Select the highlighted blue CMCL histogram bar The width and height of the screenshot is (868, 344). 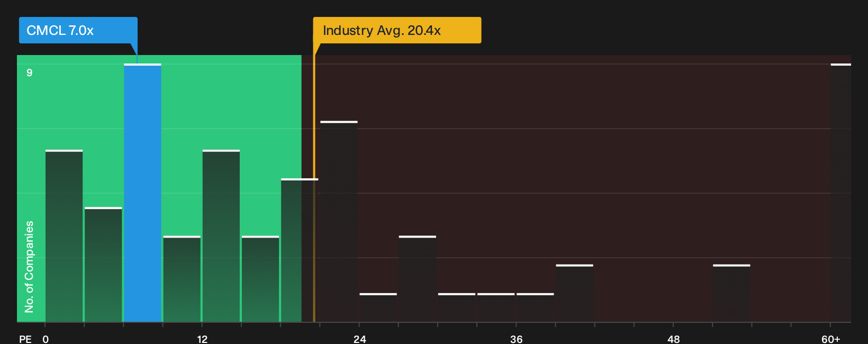142,193
